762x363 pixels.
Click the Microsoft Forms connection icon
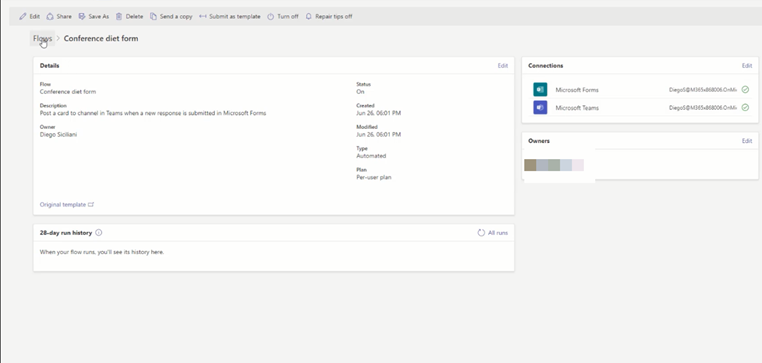tap(540, 89)
